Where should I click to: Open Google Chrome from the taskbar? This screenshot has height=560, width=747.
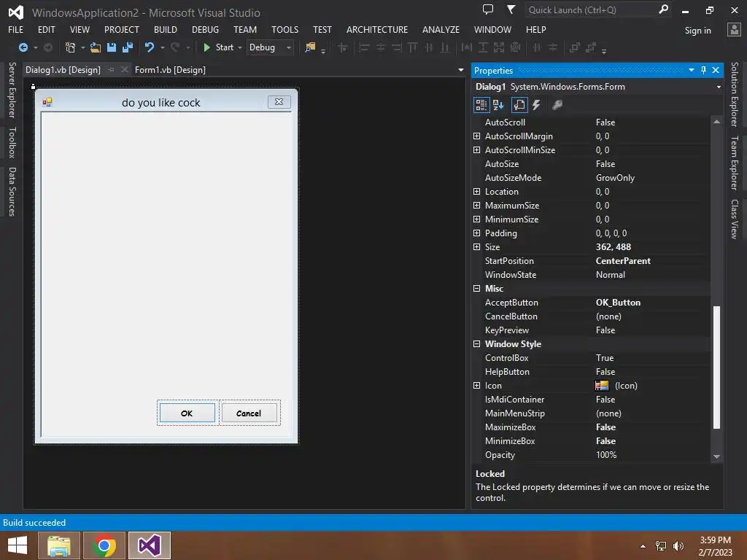click(104, 545)
